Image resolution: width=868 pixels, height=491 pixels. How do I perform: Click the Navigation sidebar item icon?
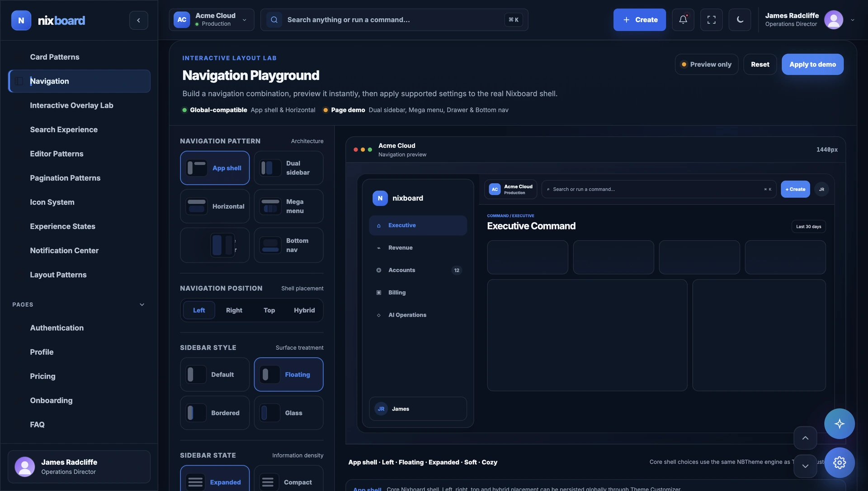click(x=19, y=81)
